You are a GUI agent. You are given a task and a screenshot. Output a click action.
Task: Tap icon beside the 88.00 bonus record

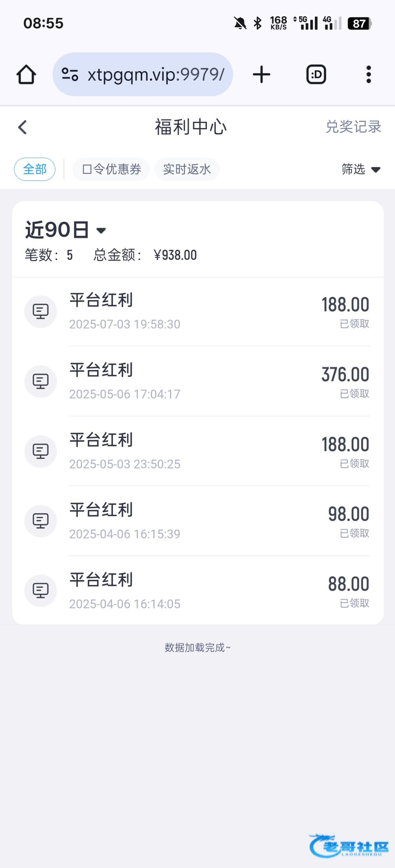click(x=41, y=591)
